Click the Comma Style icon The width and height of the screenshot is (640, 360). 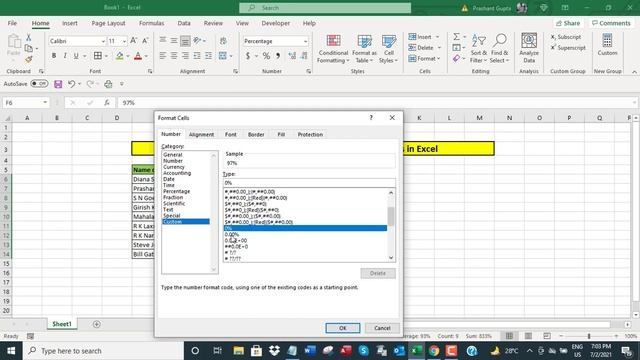(x=278, y=56)
